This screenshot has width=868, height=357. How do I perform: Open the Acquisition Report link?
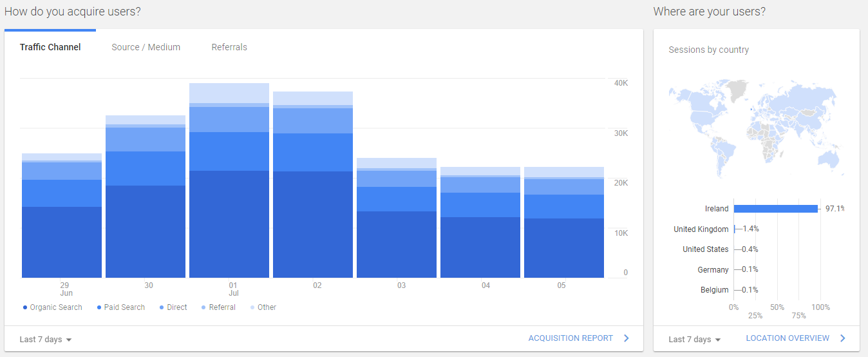point(571,338)
